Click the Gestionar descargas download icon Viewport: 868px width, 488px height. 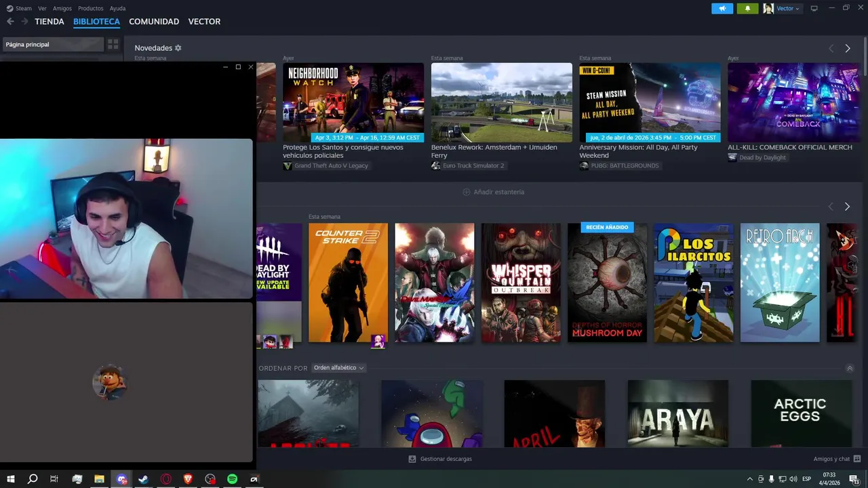412,459
